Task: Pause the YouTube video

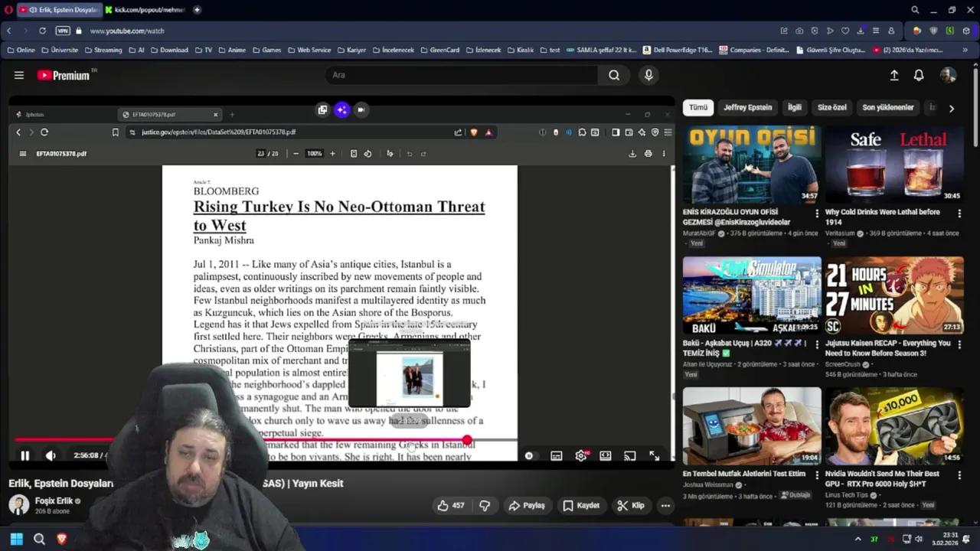Action: tap(24, 455)
